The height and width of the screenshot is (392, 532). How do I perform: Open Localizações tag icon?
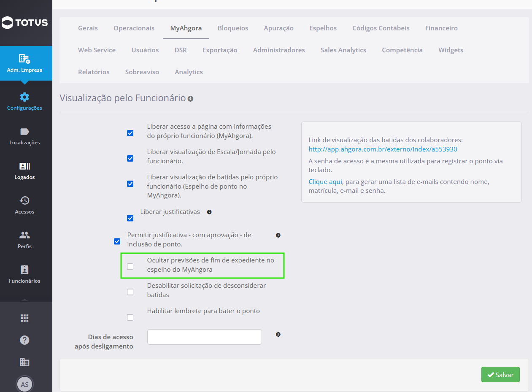(25, 132)
